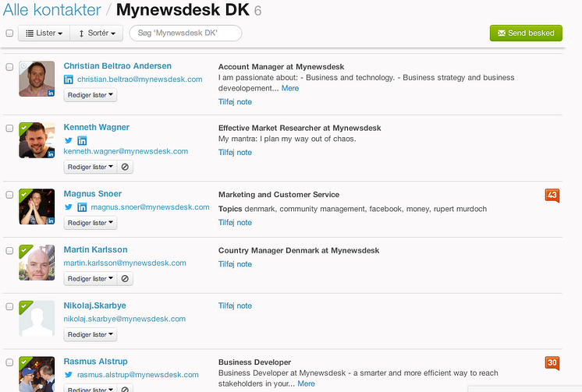Expand Mere in Rasmus Alstrup's description
Viewport: 582px width, 392px height.
pos(306,384)
